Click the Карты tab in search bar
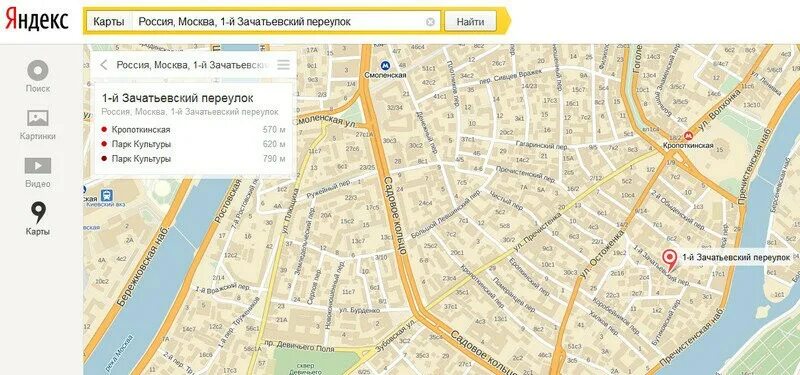Image resolution: width=800 pixels, height=375 pixels. 109,22
